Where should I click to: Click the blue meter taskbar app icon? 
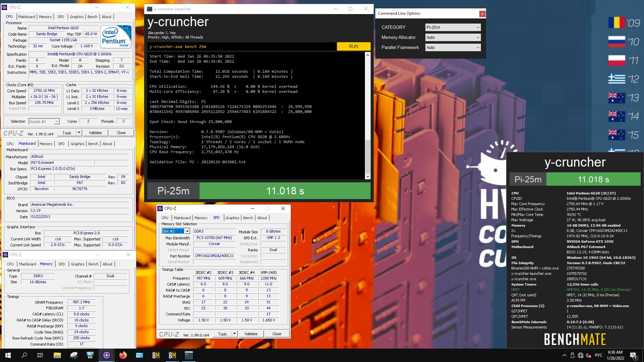90,355
